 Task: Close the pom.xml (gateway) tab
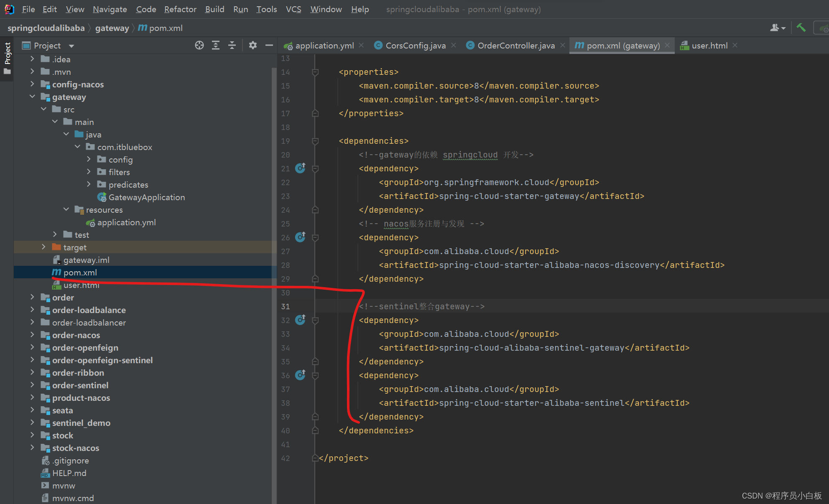[x=667, y=45]
